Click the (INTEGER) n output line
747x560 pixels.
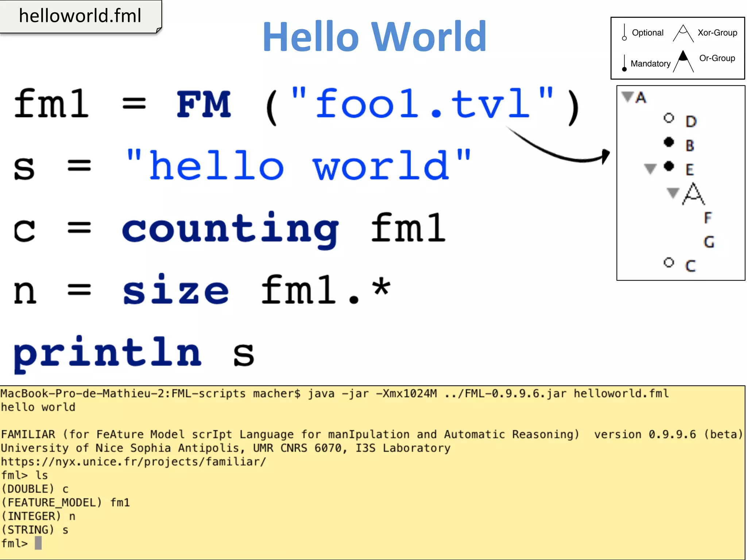38,516
